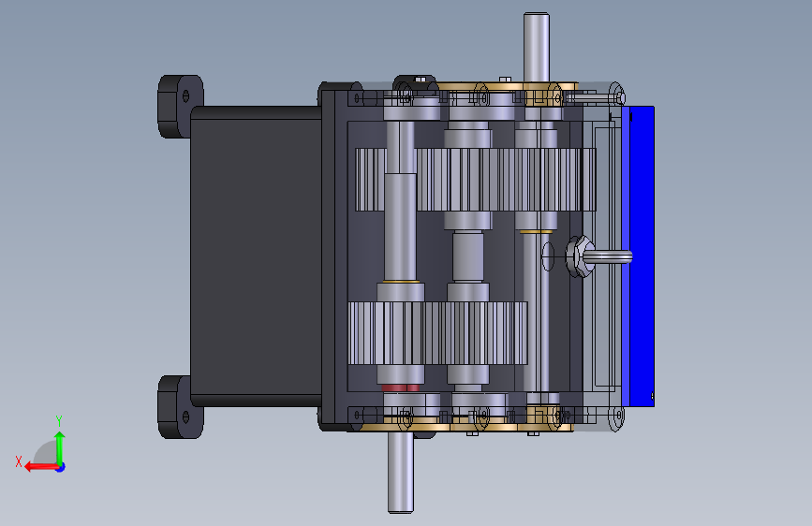The width and height of the screenshot is (812, 526).
Task: Select the lower spur gear pair
Action: click(437, 333)
